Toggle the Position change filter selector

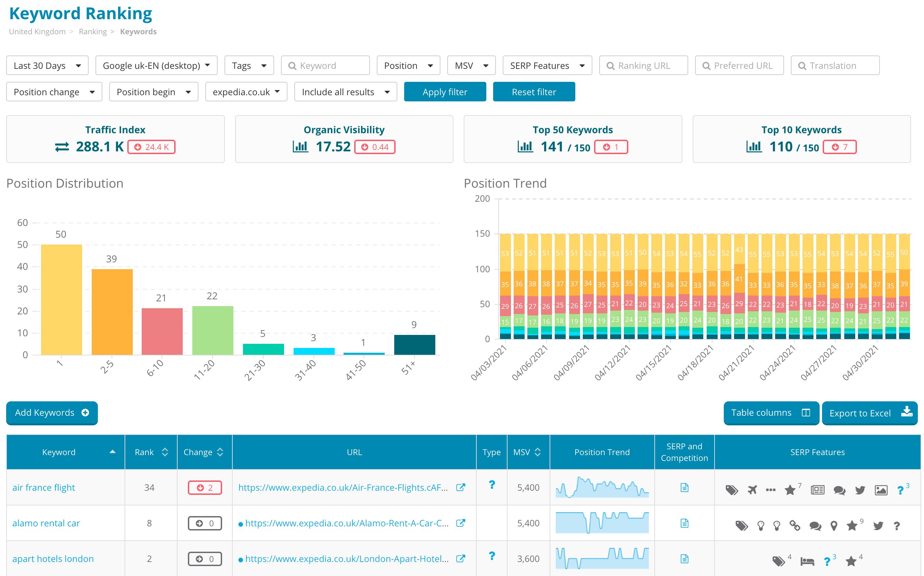[54, 92]
